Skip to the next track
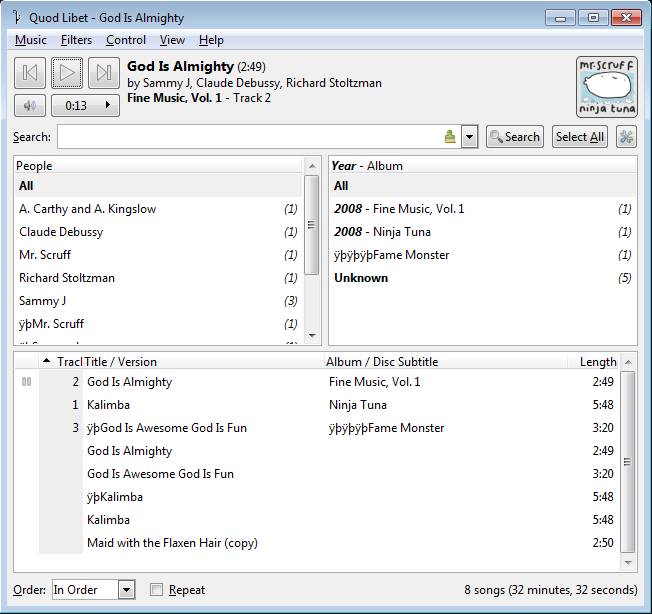Image resolution: width=652 pixels, height=614 pixels. [x=104, y=73]
